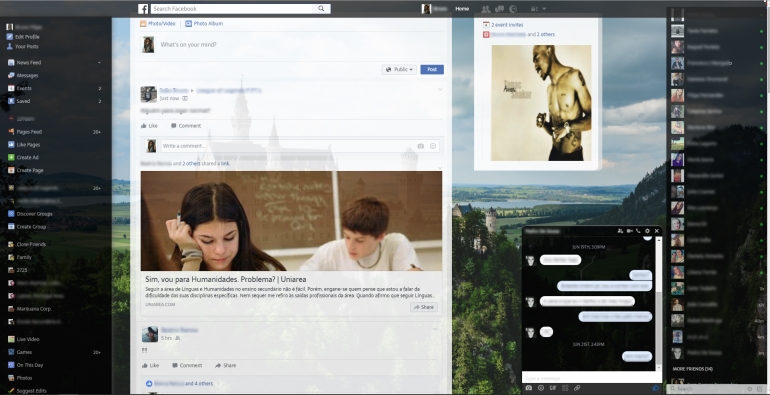Screen dimensions: 770x395
Task: Like the '5 hrs' post
Action: 150,366
